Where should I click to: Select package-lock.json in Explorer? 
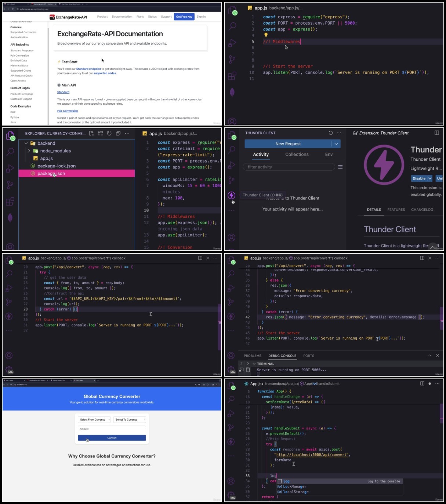click(x=77, y=166)
